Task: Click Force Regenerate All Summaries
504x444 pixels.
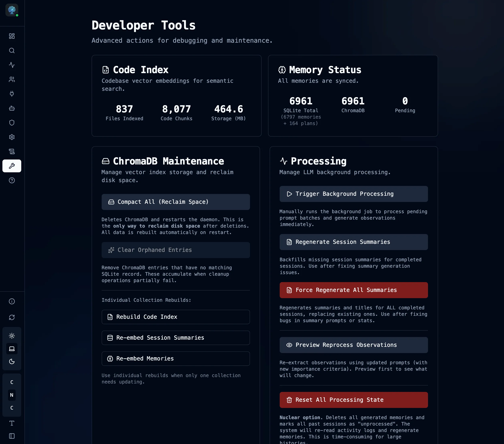Action: point(354,290)
